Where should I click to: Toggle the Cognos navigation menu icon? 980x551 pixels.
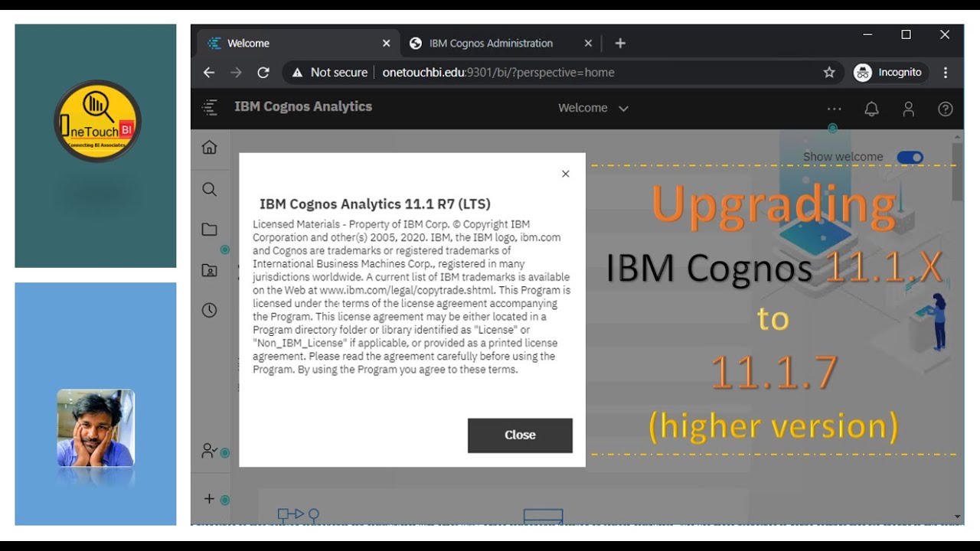(x=210, y=108)
